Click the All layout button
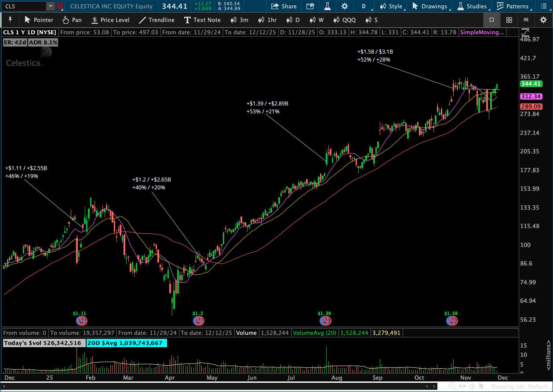553x392 pixels. pyautogui.click(x=526, y=20)
